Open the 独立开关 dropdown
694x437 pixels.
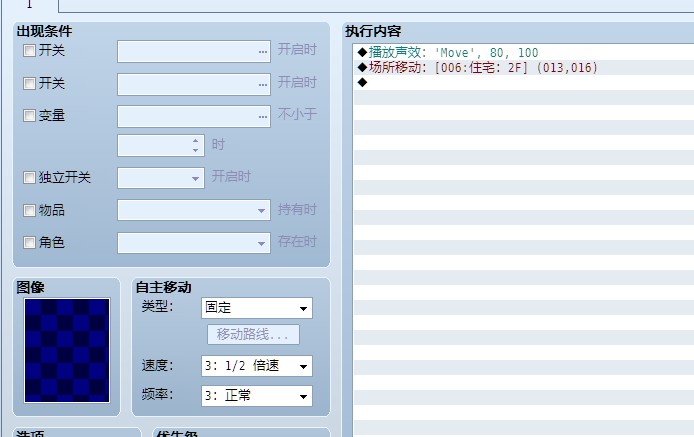196,178
